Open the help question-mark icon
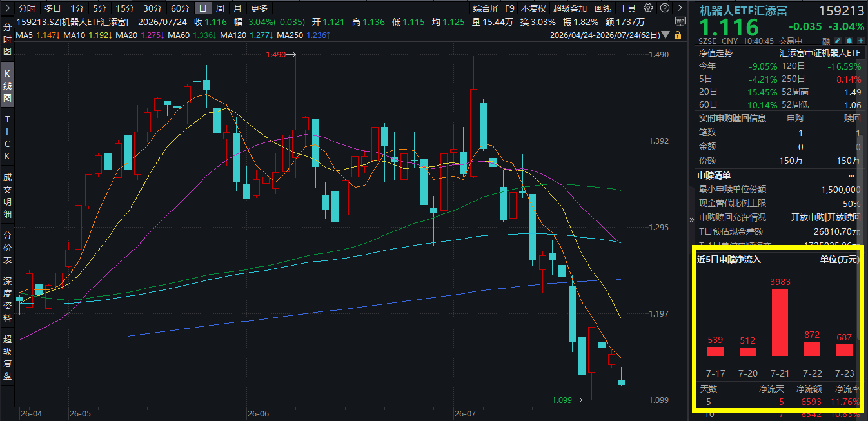The width and height of the screenshot is (868, 421). click(x=664, y=8)
